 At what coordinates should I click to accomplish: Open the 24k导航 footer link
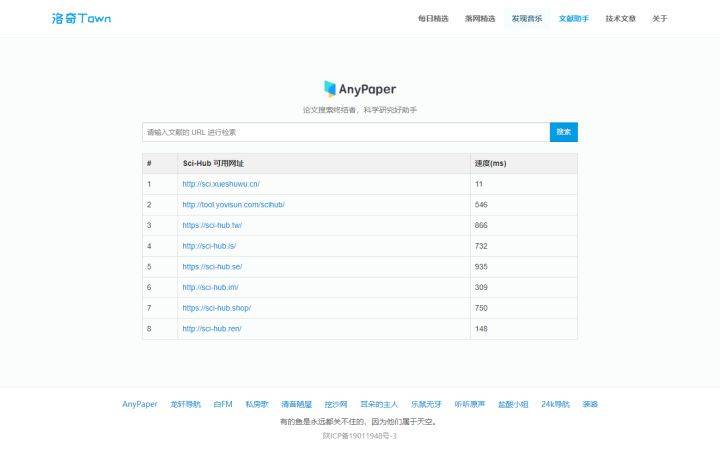pyautogui.click(x=555, y=404)
